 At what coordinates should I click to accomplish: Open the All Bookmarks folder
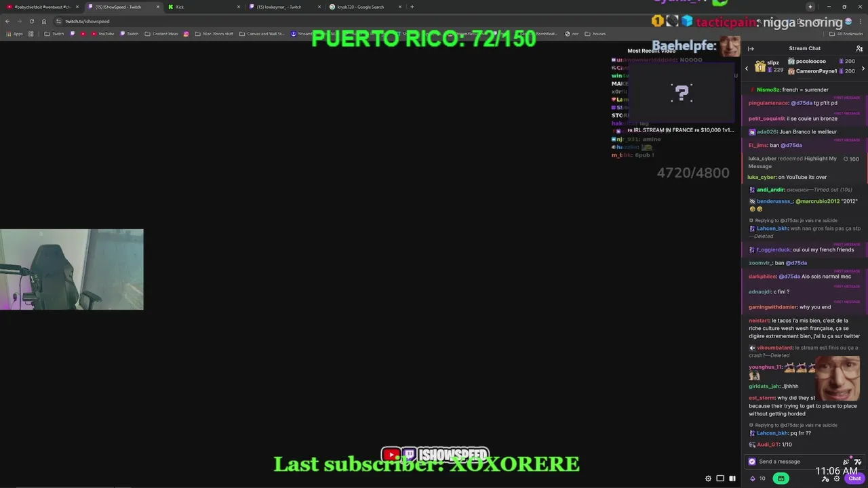(846, 34)
